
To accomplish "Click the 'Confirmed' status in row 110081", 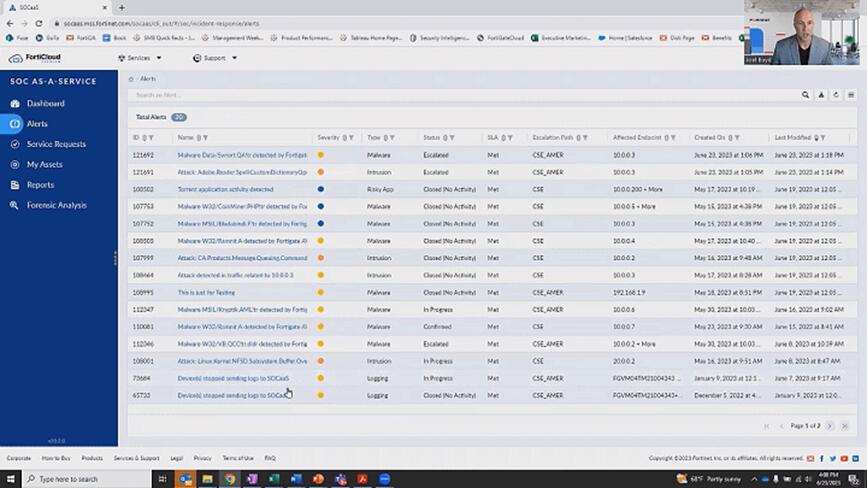I will [437, 327].
